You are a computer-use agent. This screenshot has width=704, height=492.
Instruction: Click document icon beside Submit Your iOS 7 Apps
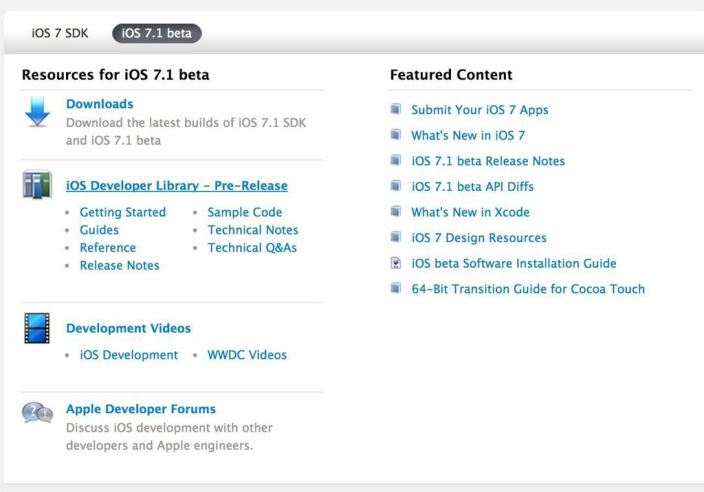[397, 110]
